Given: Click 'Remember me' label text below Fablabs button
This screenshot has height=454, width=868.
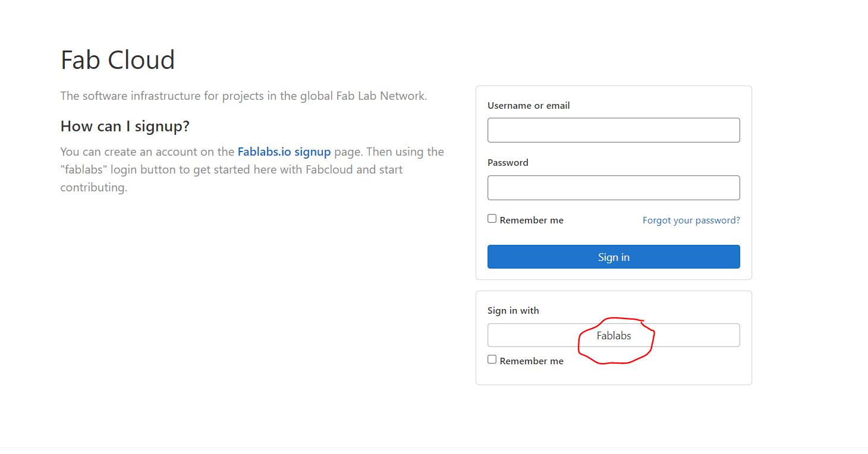Looking at the screenshot, I should [x=532, y=361].
